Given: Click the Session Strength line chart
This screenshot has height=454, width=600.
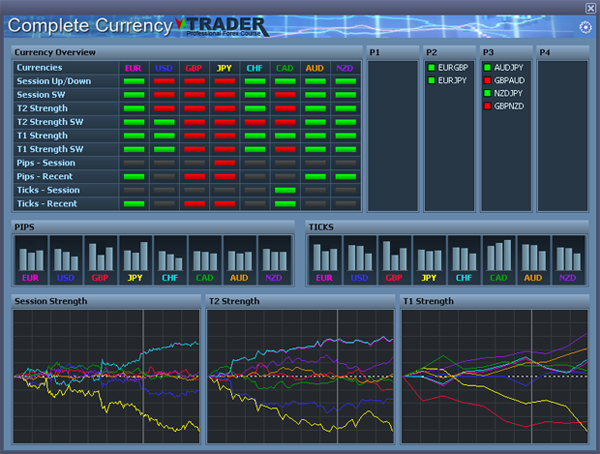Looking at the screenshot, I should tap(106, 376).
